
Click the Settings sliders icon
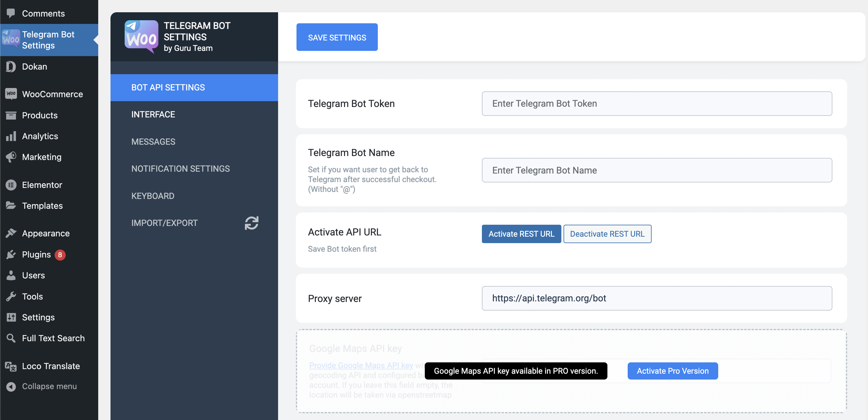coord(11,317)
